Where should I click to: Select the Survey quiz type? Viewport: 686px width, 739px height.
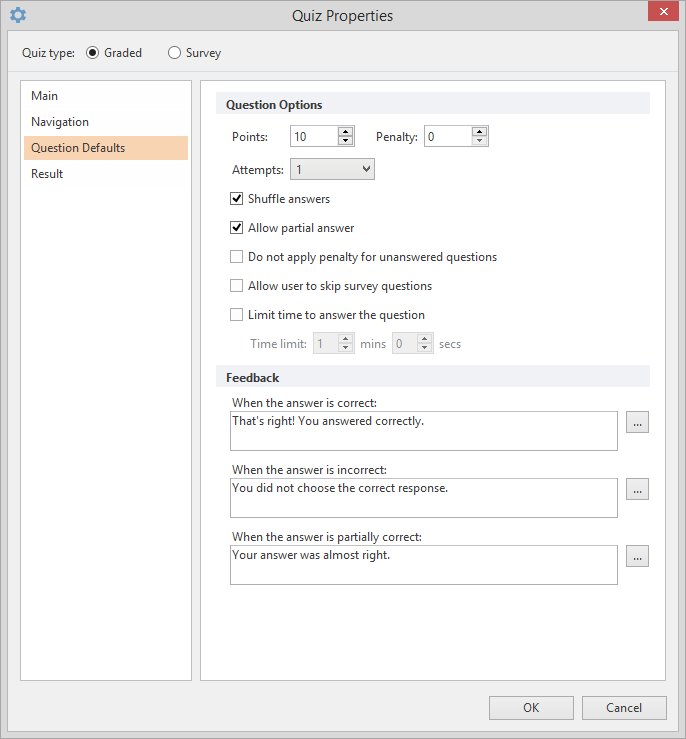pyautogui.click(x=174, y=52)
